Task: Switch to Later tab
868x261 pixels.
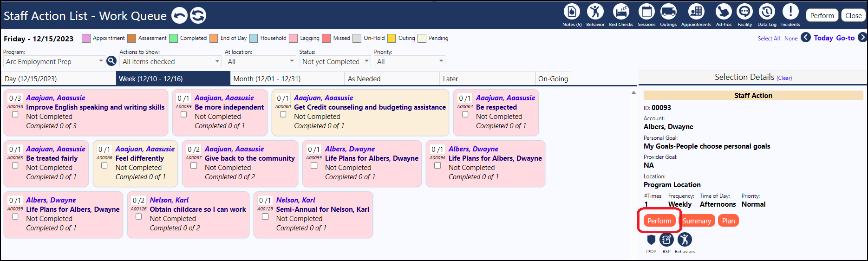Action: [488, 78]
